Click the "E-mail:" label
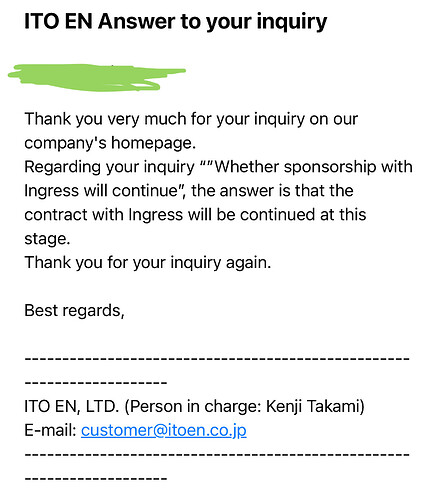The image size is (439, 500). pyautogui.click(x=50, y=430)
